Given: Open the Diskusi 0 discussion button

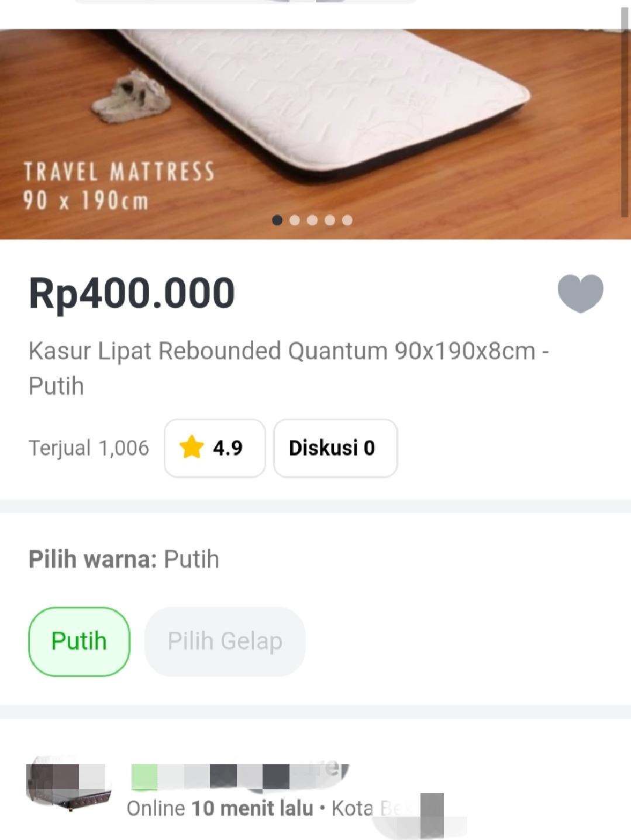Looking at the screenshot, I should (x=336, y=448).
